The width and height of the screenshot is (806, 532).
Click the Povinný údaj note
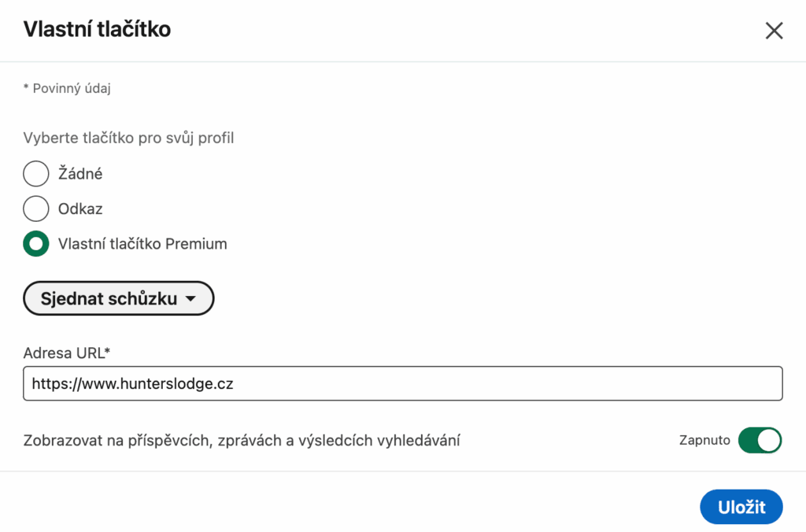pyautogui.click(x=67, y=88)
